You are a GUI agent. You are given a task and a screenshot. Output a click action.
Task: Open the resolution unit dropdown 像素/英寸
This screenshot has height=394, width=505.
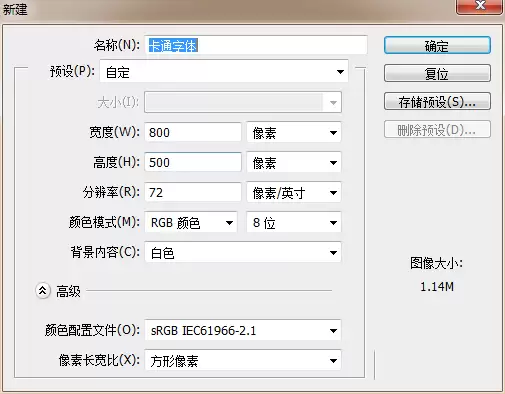click(x=294, y=192)
